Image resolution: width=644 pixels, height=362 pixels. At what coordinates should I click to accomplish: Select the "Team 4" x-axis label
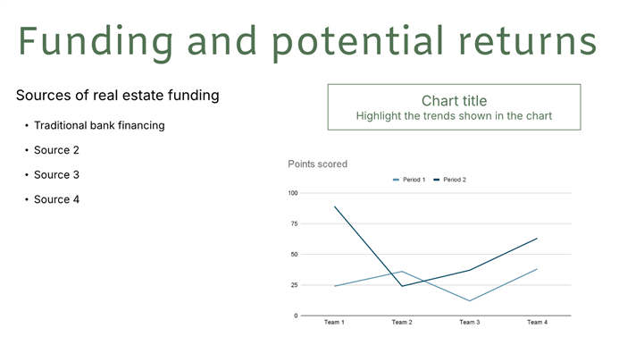[x=537, y=322]
